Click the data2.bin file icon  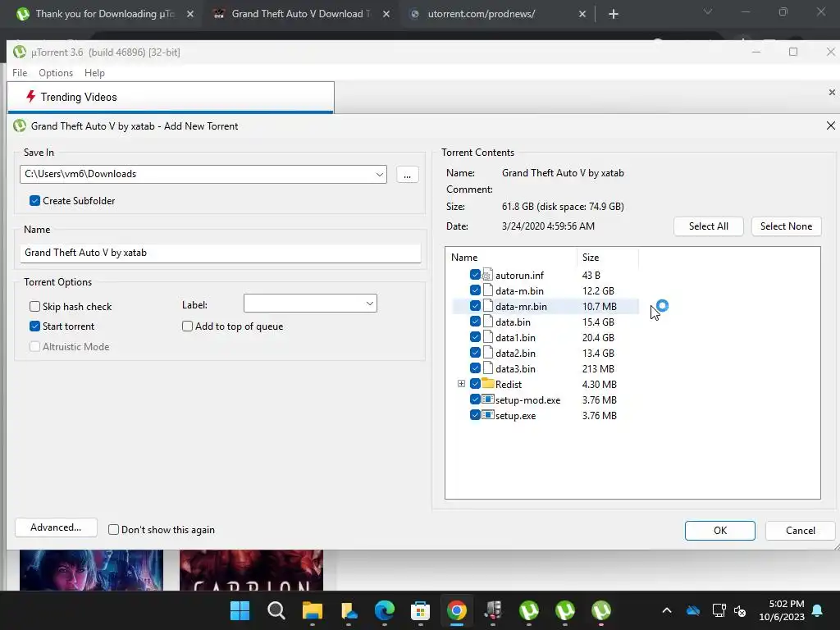[x=487, y=353]
